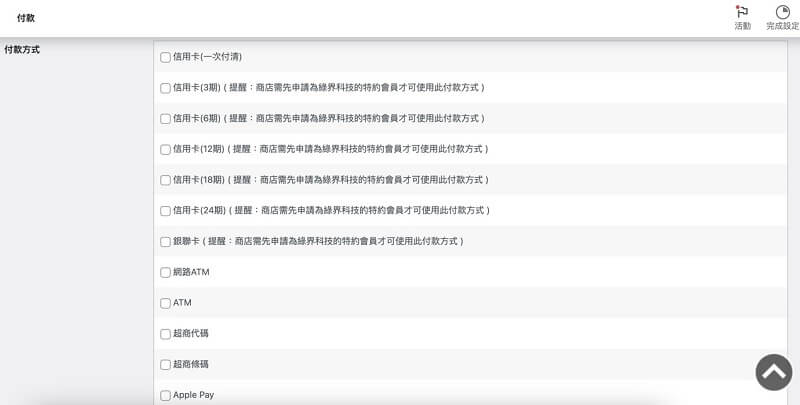
Task: Tick the ATM payment checkbox
Action: pos(165,303)
